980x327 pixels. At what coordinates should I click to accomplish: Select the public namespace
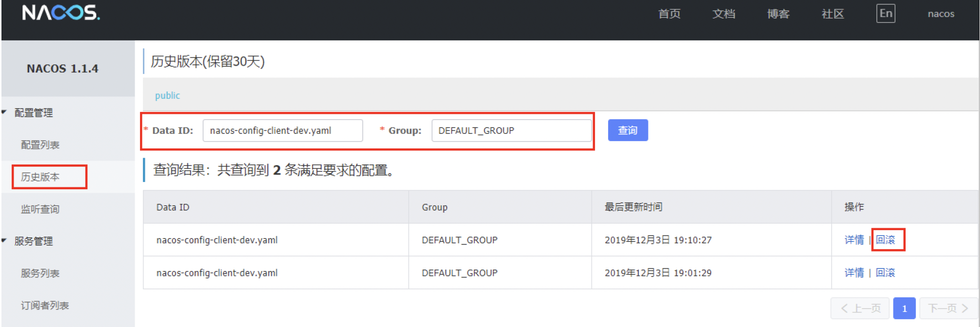(x=167, y=95)
